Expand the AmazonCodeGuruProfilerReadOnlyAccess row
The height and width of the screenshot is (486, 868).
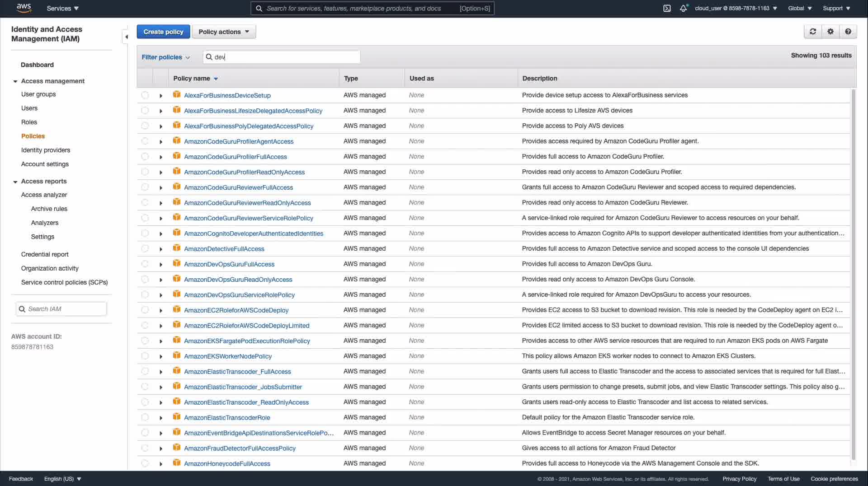[161, 173]
